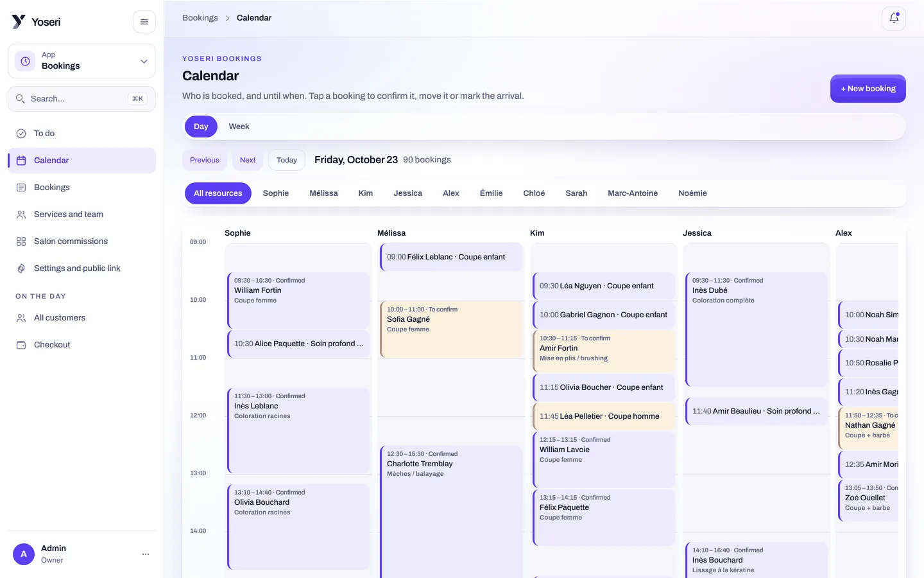924x578 pixels.
Task: Open Nathan Gagné Coupe + barbe booking
Action: [x=868, y=427]
